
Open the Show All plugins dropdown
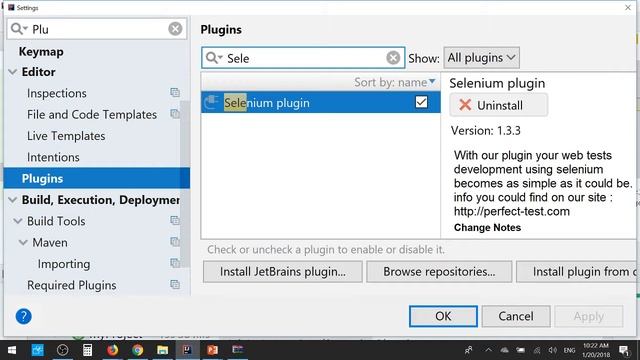click(482, 58)
